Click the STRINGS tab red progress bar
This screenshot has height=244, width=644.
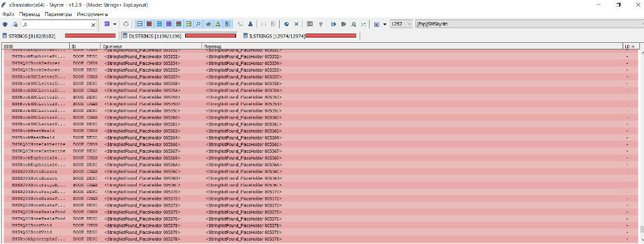click(x=91, y=36)
